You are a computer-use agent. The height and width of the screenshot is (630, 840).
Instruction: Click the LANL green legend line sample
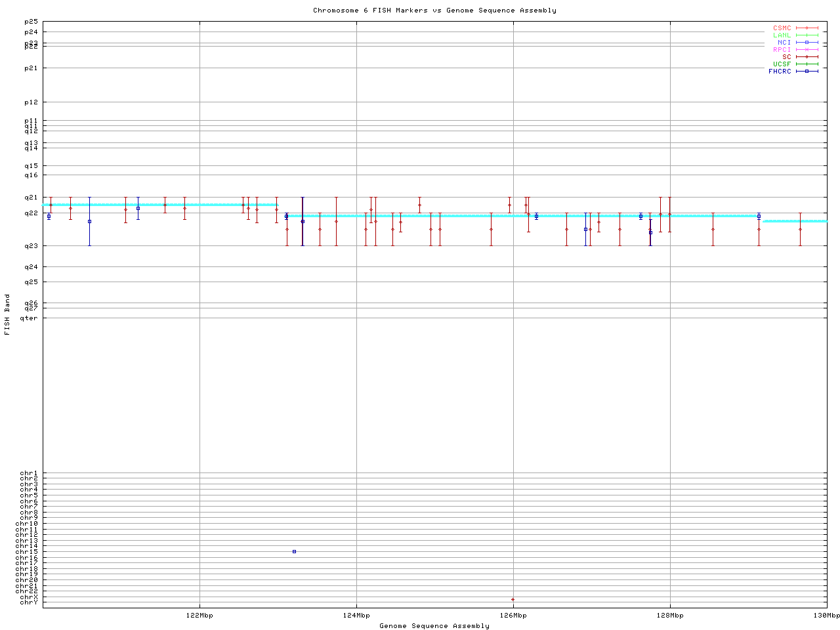(x=807, y=35)
